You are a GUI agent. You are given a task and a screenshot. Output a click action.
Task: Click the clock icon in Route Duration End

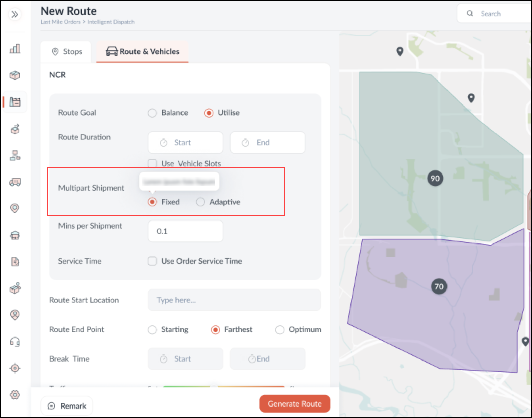click(x=245, y=143)
